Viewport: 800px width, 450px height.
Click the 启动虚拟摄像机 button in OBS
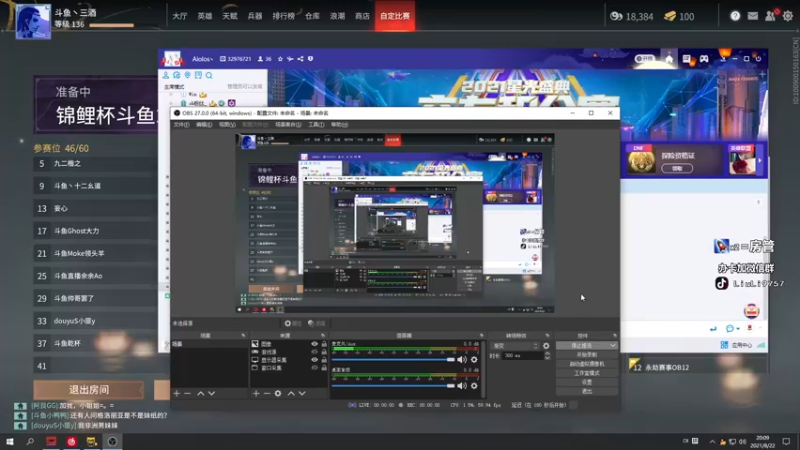(x=587, y=364)
